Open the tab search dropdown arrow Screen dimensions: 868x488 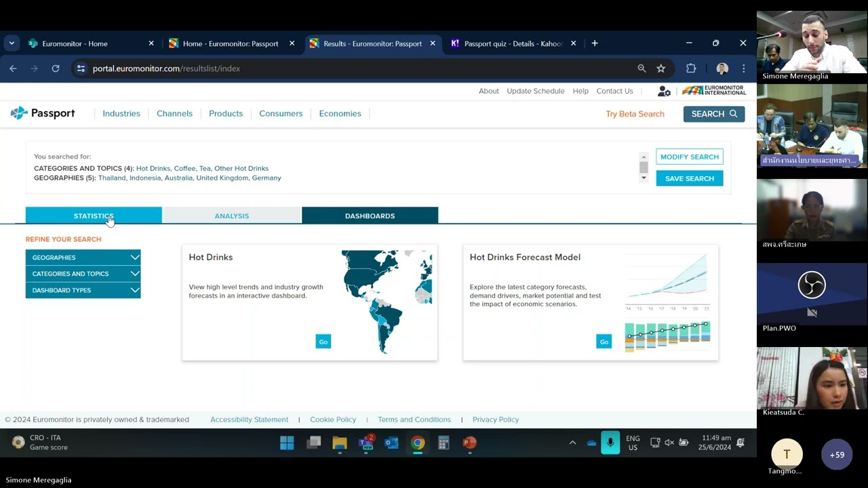(12, 43)
